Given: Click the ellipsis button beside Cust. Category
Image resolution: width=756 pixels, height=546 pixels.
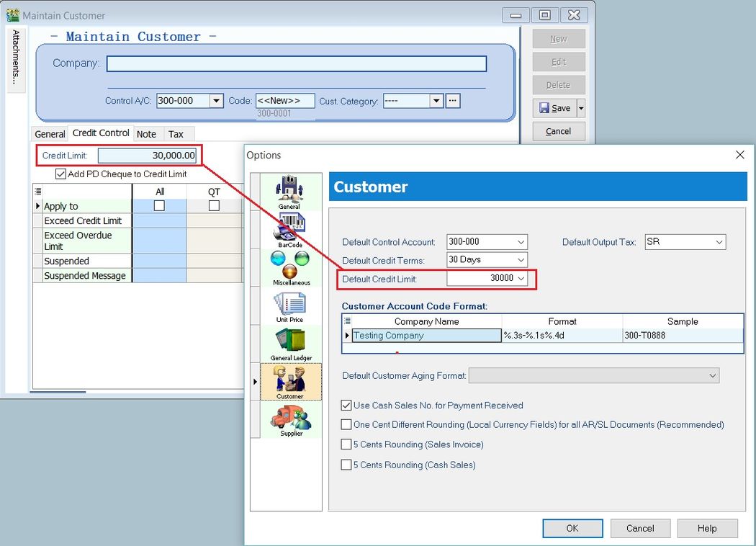Looking at the screenshot, I should coord(452,101).
